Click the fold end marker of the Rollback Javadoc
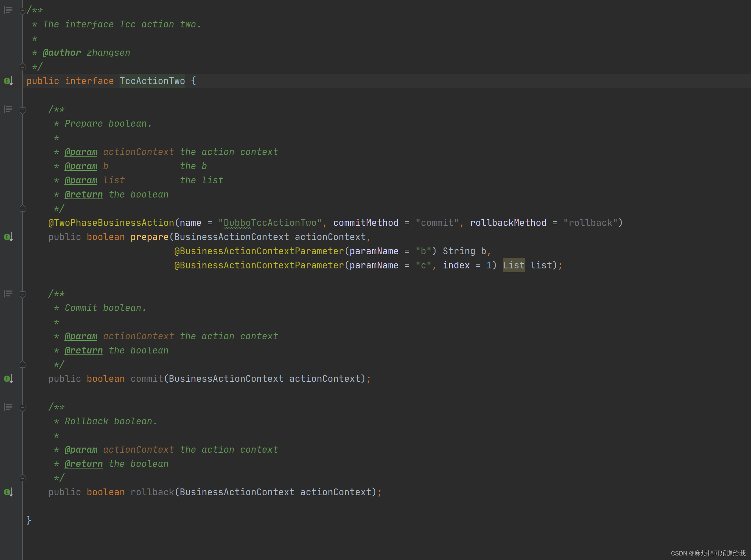 coord(22,478)
